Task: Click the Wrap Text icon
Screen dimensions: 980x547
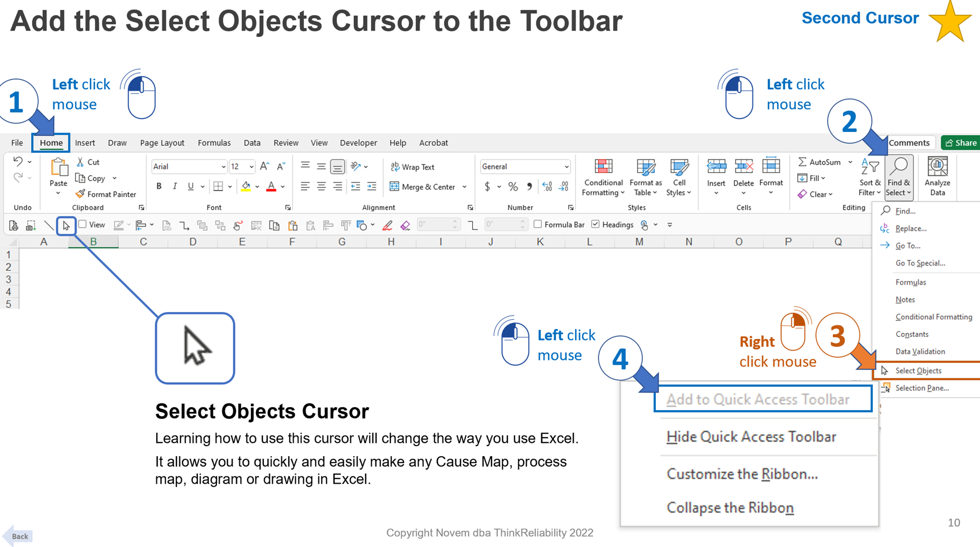Action: (394, 167)
